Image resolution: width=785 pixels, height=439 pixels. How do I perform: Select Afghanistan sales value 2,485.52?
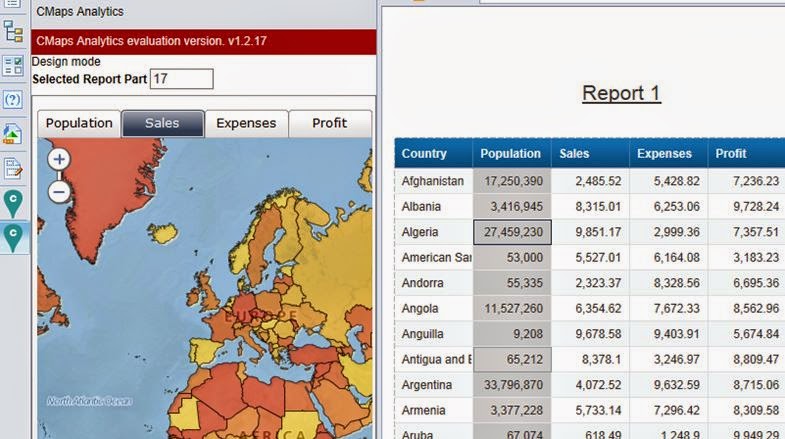point(590,181)
